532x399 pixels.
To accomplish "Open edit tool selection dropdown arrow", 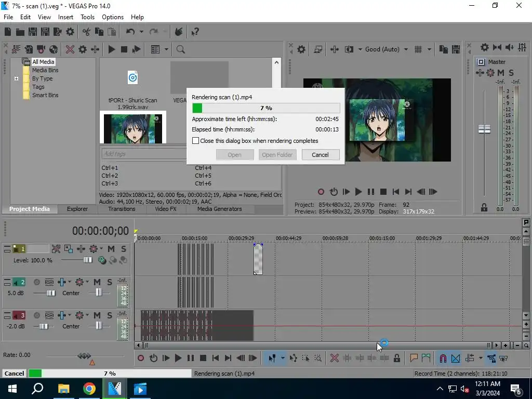I will click(x=282, y=358).
